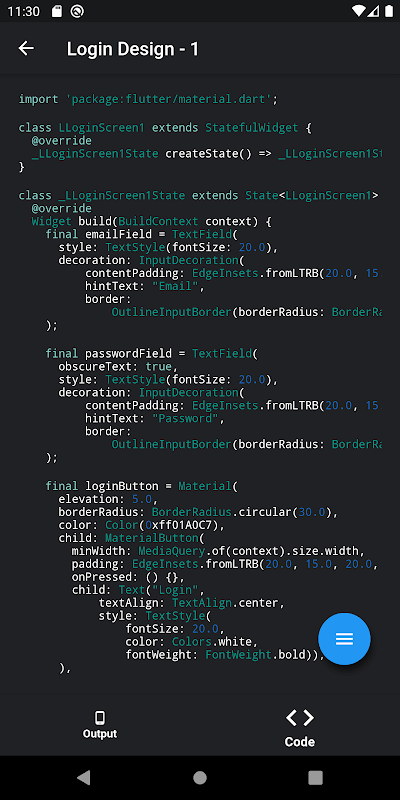The height and width of the screenshot is (800, 400).
Task: Tap the SD card status bar icon
Action: coord(57,11)
